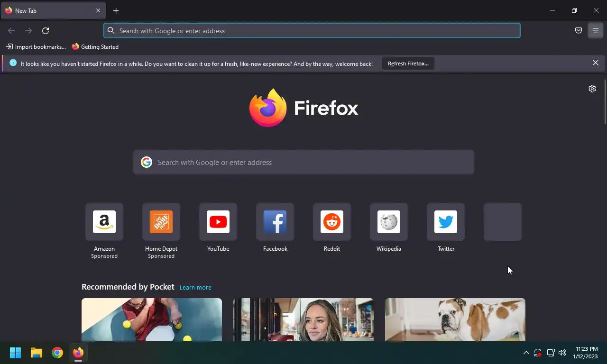This screenshot has width=607, height=364.
Task: Open Getting Started bookmark
Action: tap(95, 47)
